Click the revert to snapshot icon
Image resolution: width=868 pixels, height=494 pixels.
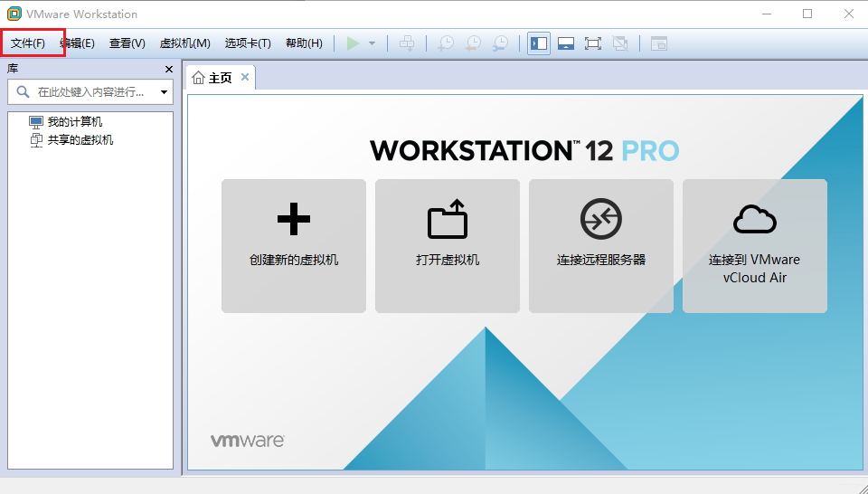[x=473, y=43]
